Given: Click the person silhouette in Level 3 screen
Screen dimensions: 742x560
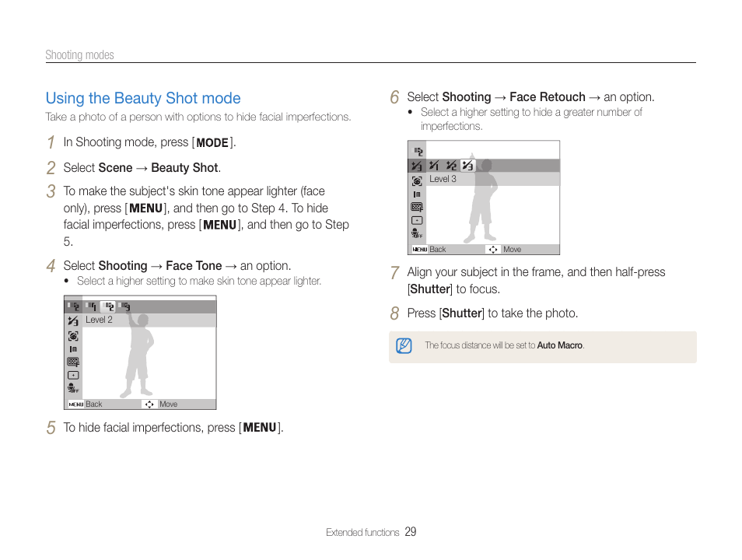Looking at the screenshot, I should click(481, 199).
